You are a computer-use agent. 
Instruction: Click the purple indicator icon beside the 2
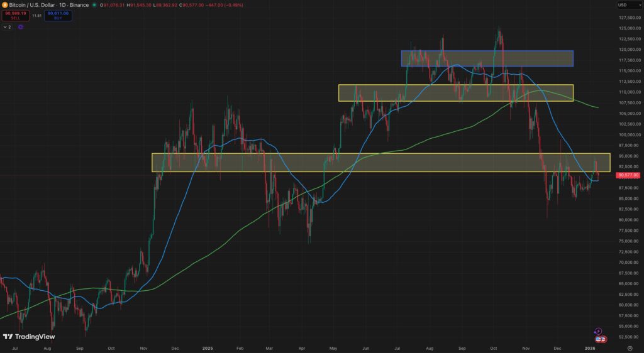coord(21,27)
